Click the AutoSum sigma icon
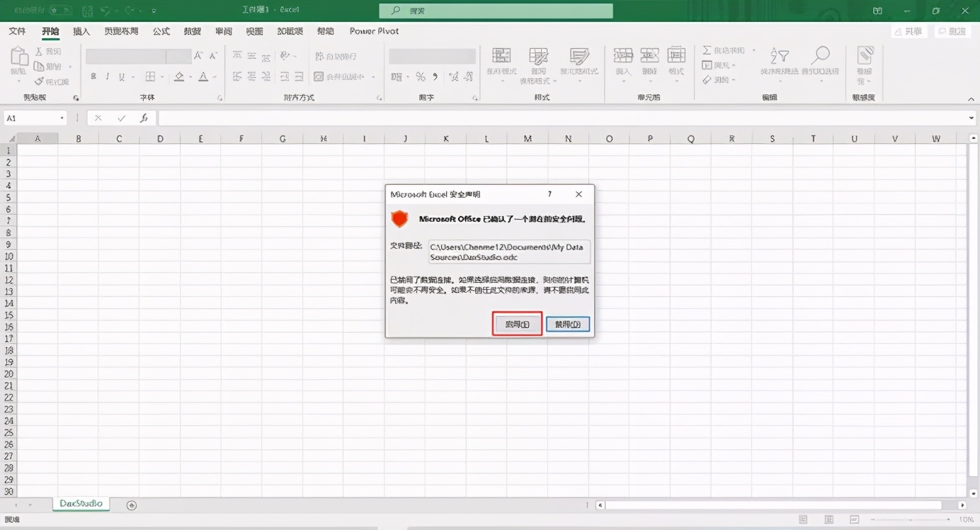 point(707,51)
